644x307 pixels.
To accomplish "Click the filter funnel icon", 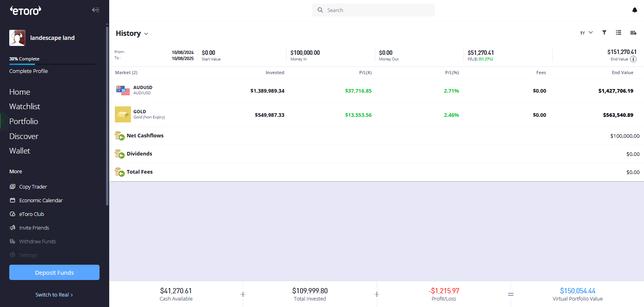I will (604, 33).
